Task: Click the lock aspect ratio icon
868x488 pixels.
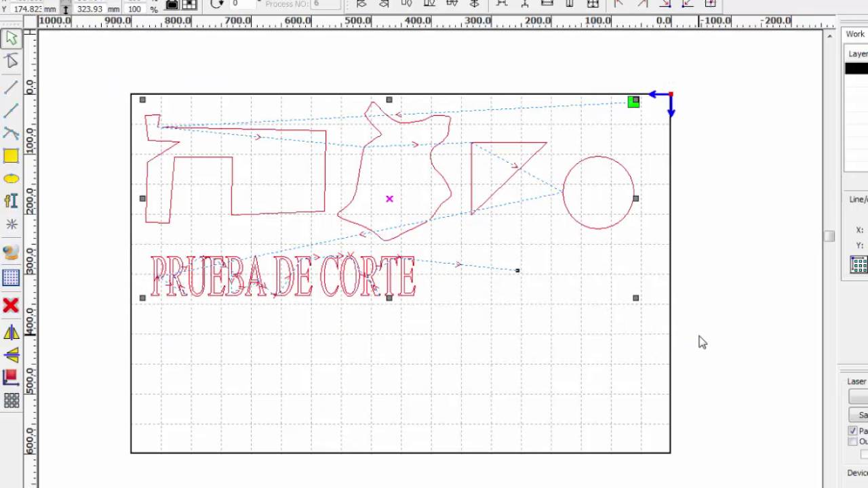Action: [172, 4]
